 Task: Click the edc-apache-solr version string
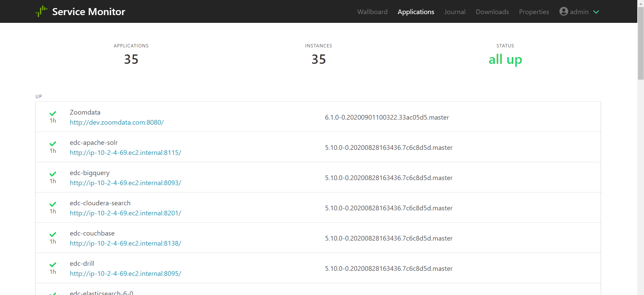389,147
